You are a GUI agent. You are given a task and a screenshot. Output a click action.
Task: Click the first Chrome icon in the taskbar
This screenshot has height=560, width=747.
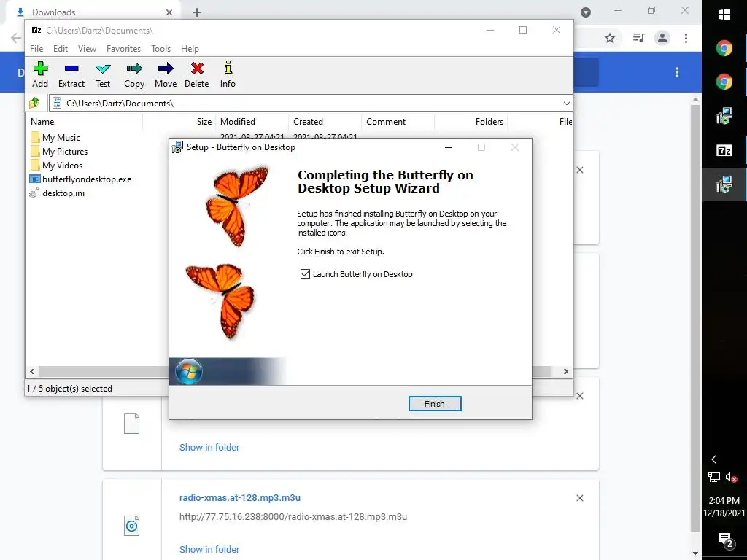[724, 48]
